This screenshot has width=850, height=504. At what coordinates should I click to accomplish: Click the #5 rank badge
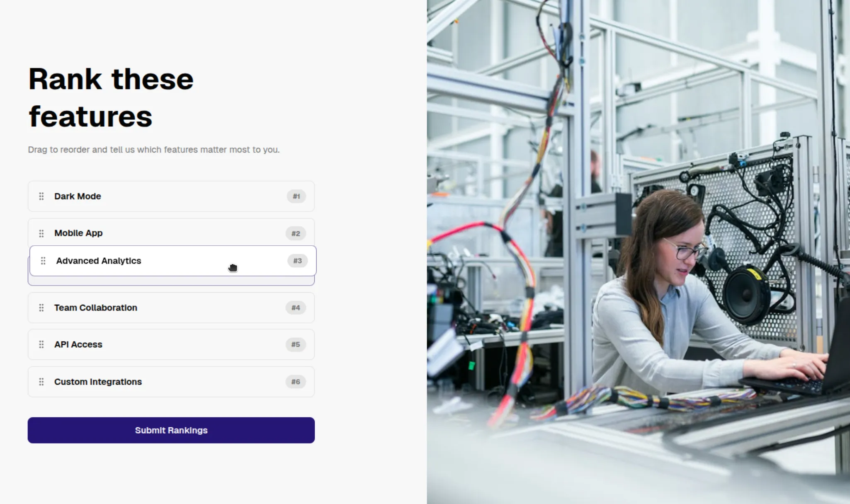pos(296,344)
